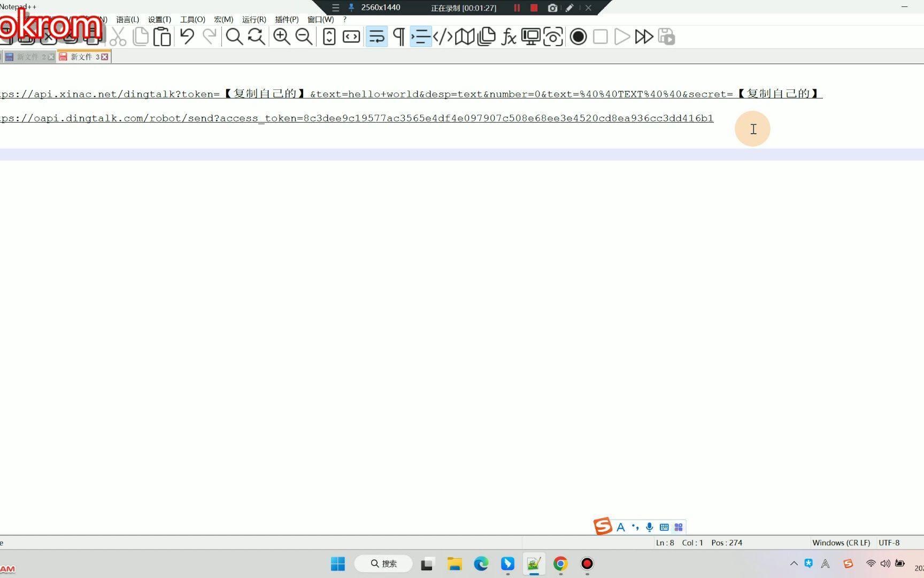Click the user-defined language code icon
The image size is (924, 578).
443,37
